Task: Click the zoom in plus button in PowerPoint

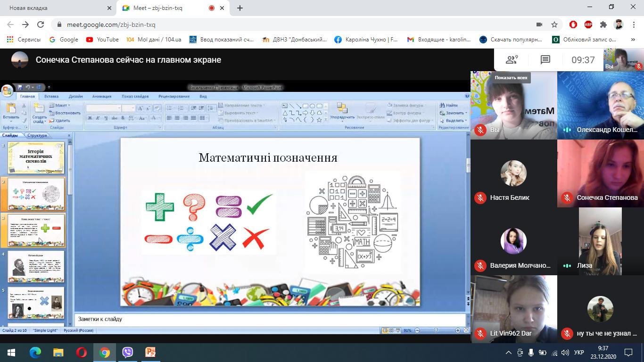Action: coord(458,330)
